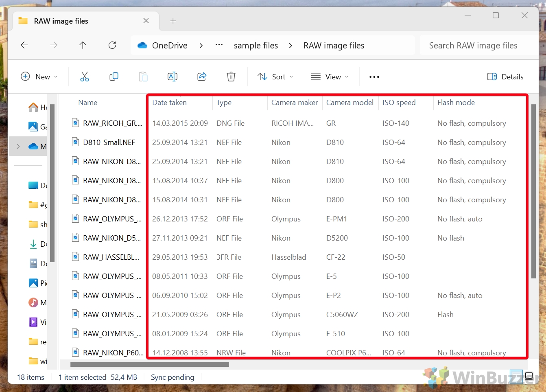Click the file icon beside D810_Small.NEF
Screen dimensions: 546x392
pos(76,142)
